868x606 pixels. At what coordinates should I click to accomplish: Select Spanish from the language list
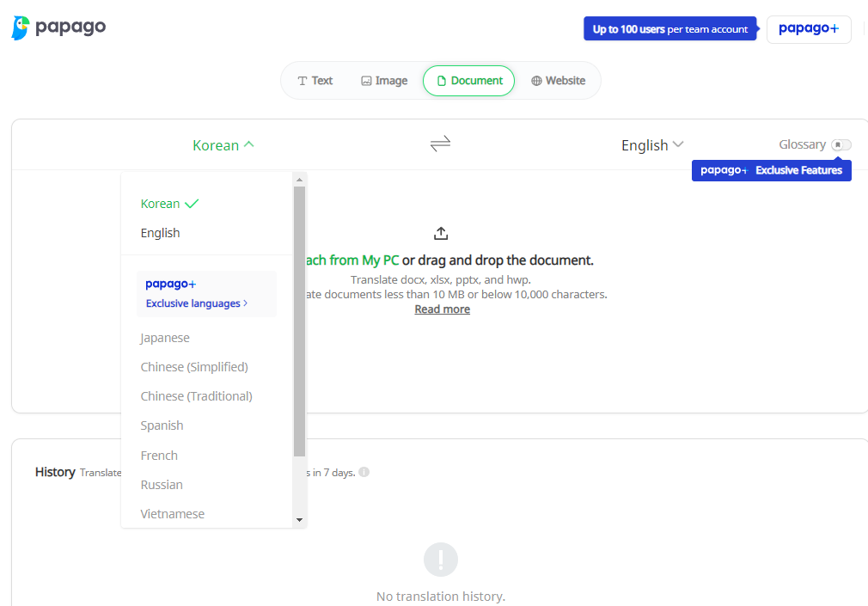pyautogui.click(x=162, y=426)
